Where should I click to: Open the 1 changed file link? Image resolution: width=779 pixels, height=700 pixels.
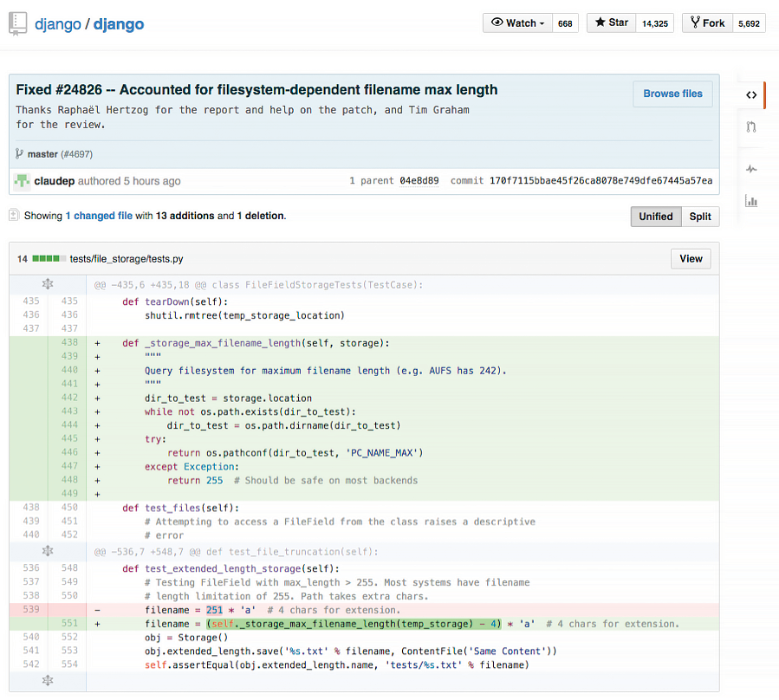coord(99,216)
